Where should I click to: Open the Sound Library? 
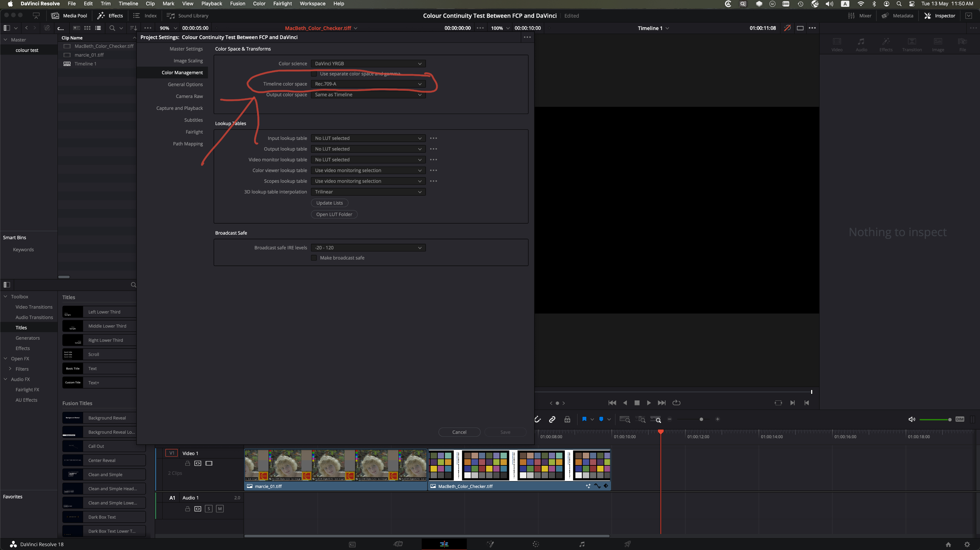(x=188, y=16)
